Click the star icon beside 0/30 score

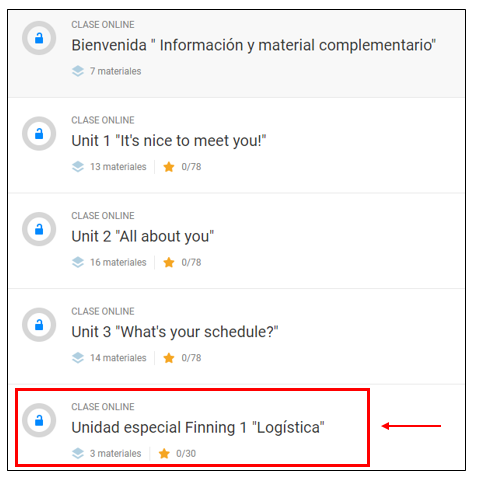(x=164, y=454)
